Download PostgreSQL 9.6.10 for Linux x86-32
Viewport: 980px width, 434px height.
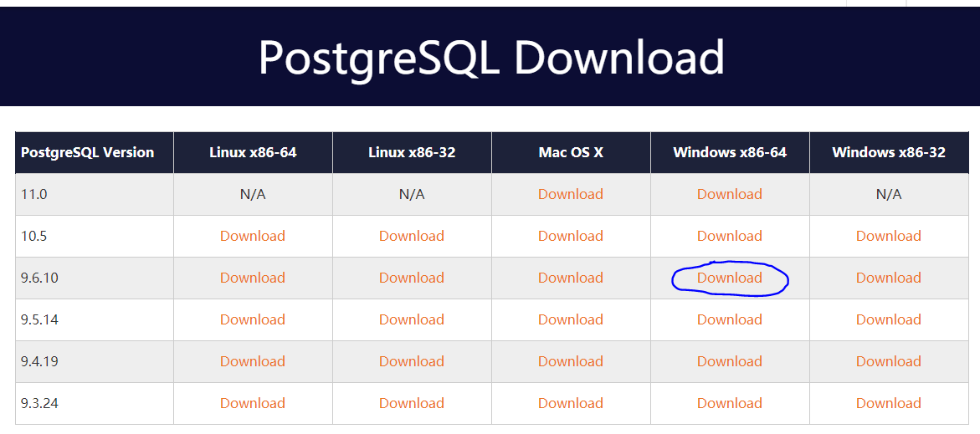coord(412,278)
